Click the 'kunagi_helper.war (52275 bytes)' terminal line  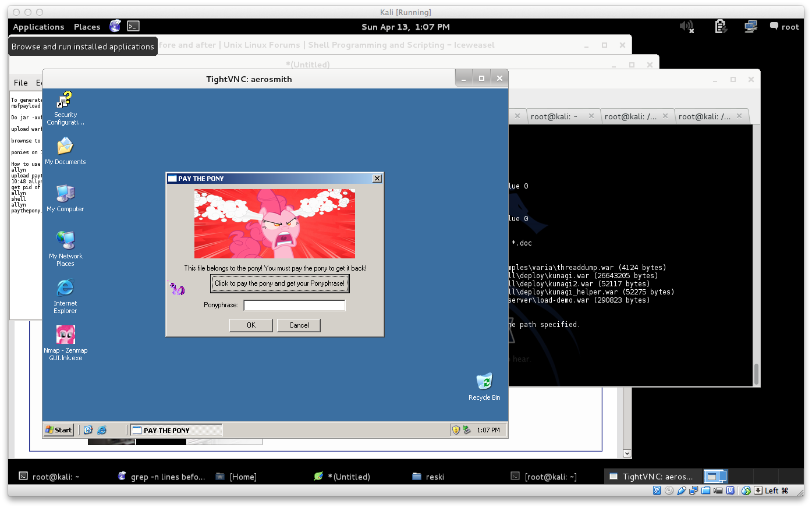tap(591, 292)
